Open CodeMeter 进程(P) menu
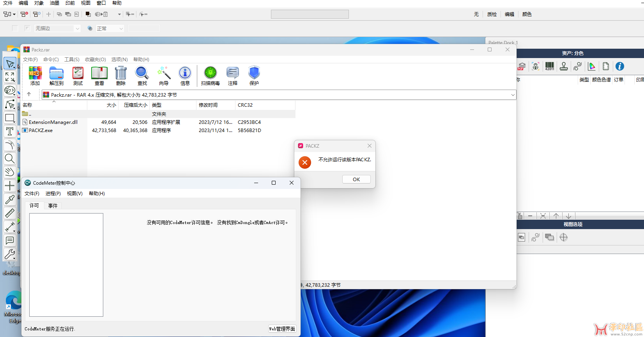The height and width of the screenshot is (337, 644). point(53,194)
